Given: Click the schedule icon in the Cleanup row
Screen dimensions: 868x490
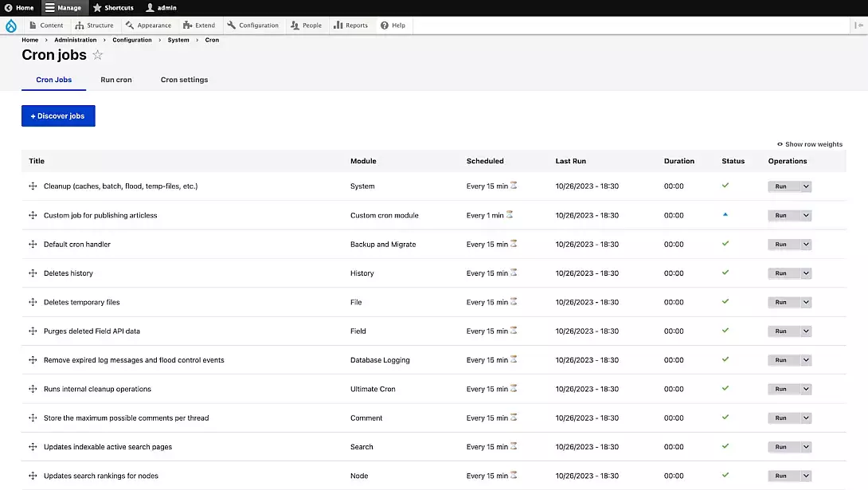Looking at the screenshot, I should (514, 185).
